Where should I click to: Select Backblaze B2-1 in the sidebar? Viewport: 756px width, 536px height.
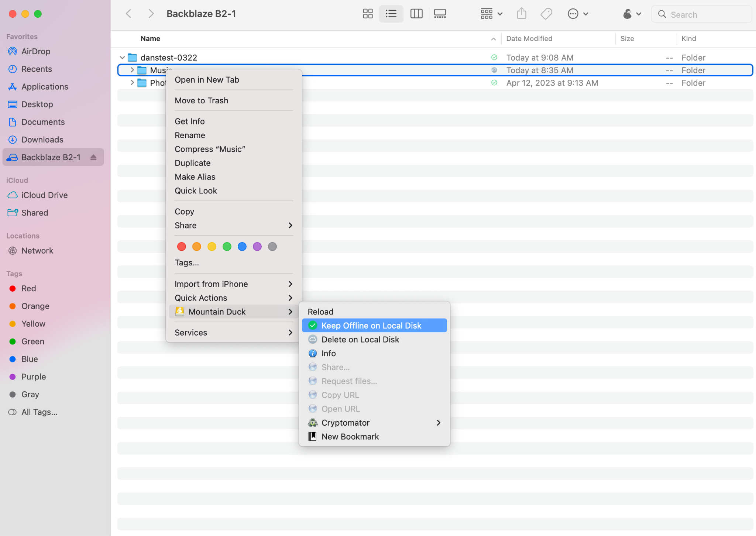[x=53, y=157]
